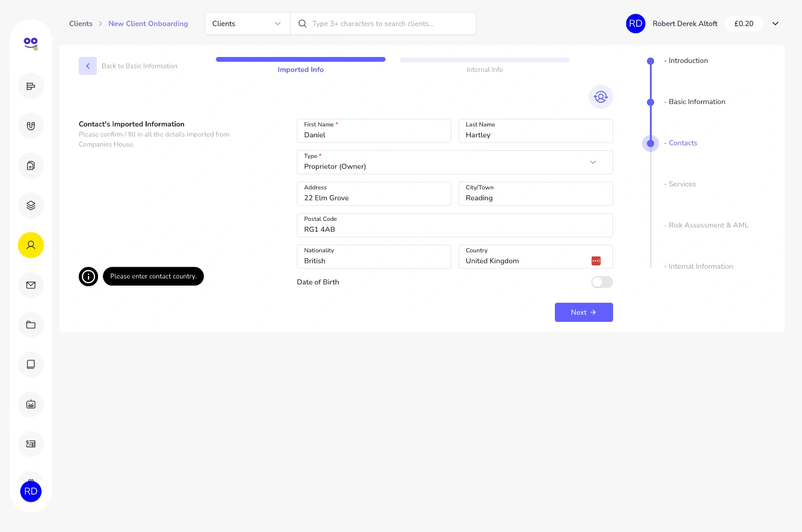
Task: Click the 'Date of Birth' label
Action: pos(318,282)
